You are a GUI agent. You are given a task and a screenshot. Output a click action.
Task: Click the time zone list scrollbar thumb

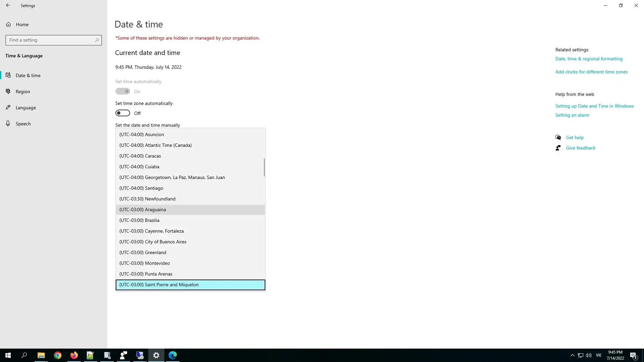coord(264,167)
